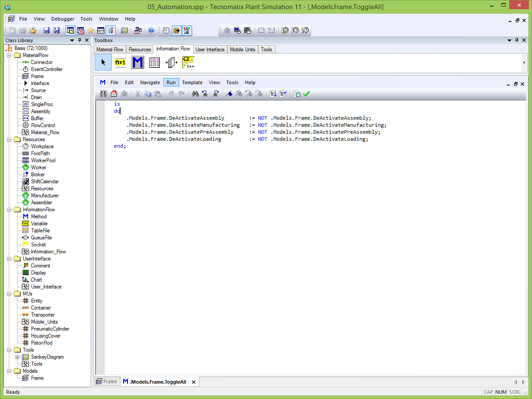532x399 pixels.
Task: Collapse the UserInterface folder
Action: coord(9,259)
